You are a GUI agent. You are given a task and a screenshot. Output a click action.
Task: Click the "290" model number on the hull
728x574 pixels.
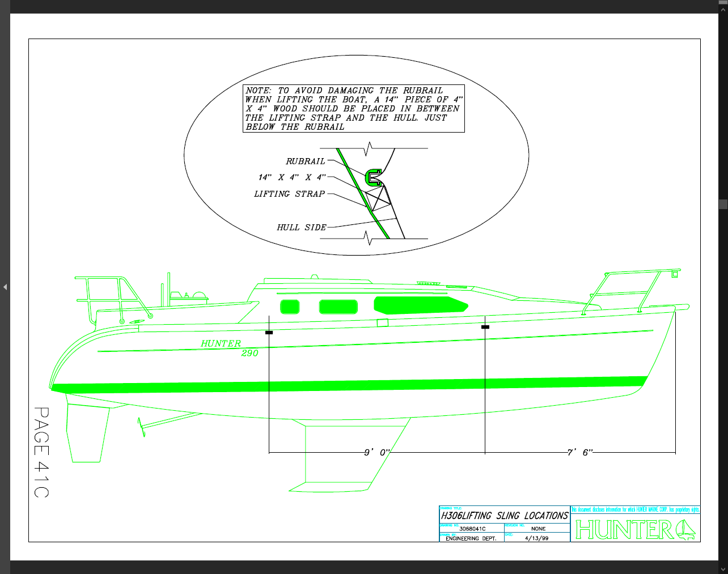point(249,354)
